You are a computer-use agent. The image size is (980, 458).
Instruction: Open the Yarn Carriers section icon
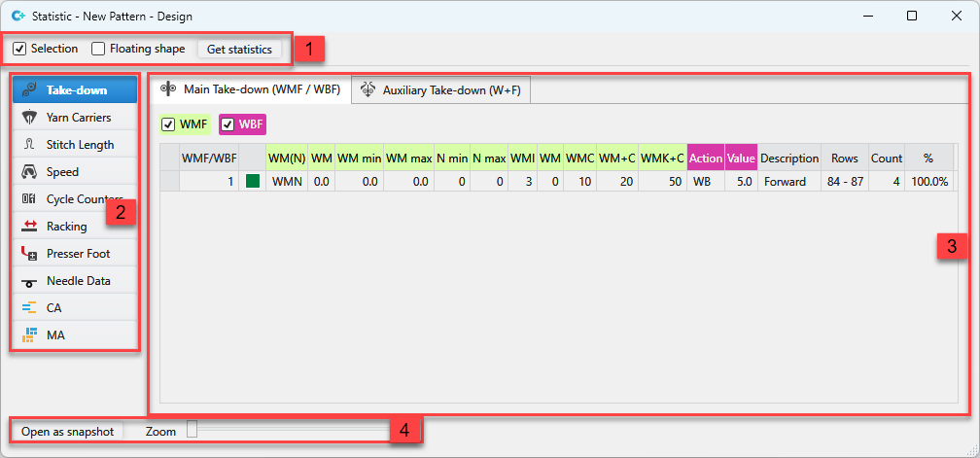pos(29,118)
